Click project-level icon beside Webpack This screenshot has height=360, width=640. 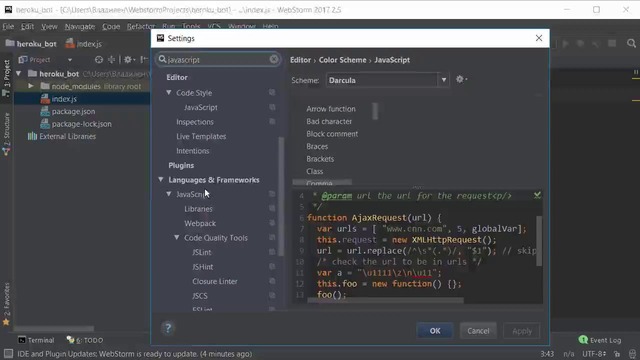(272, 223)
